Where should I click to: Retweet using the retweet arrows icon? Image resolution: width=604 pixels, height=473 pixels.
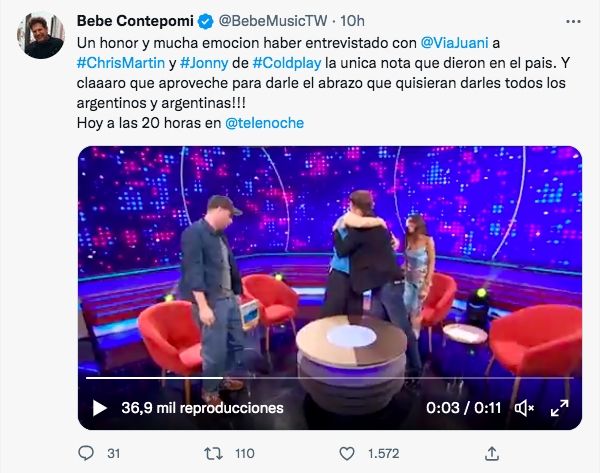click(213, 453)
